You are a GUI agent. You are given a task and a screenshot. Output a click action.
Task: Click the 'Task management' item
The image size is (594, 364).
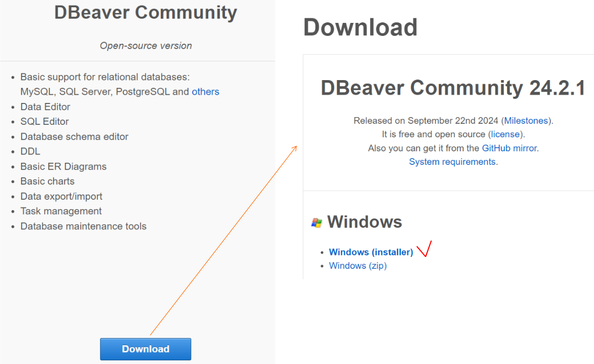pyautogui.click(x=61, y=211)
